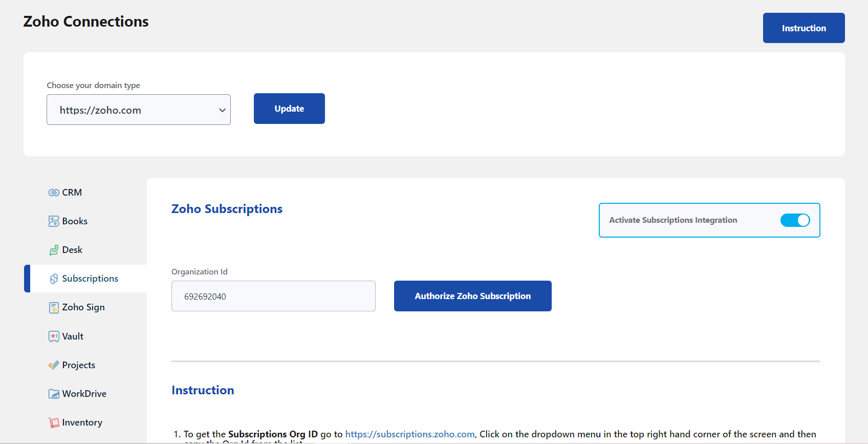
Task: Click the Instruction button at top right
Action: 804,28
